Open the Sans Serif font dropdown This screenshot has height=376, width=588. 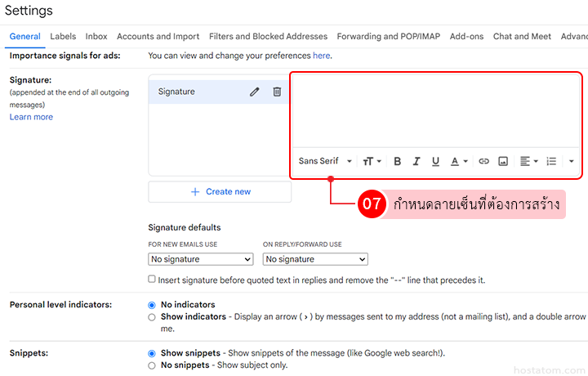click(x=325, y=161)
